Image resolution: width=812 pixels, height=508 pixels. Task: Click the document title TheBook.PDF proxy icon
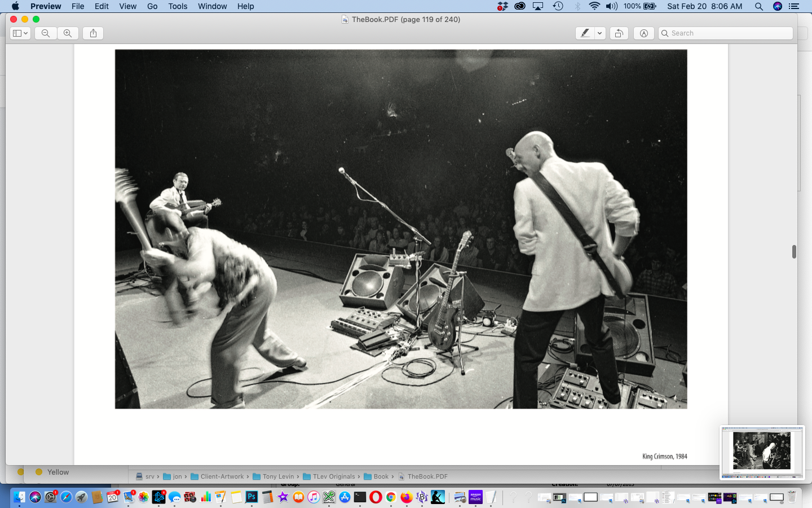click(345, 19)
